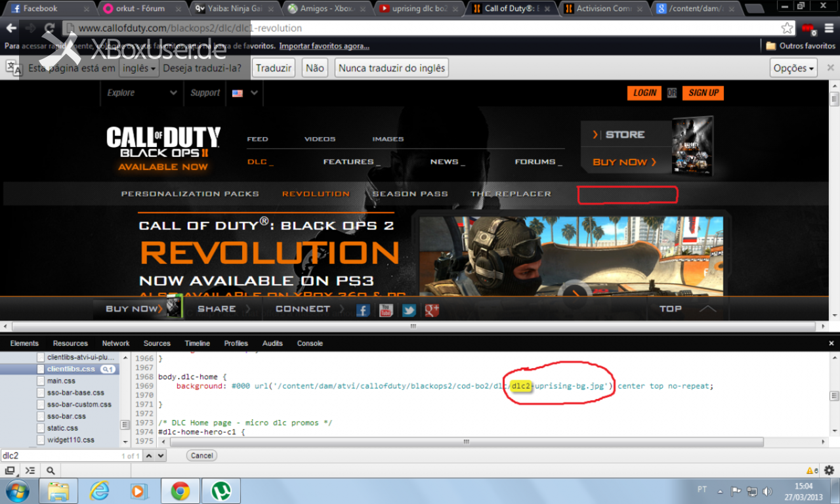Click the dlc2 search input field
The height and width of the screenshot is (504, 840).
(x=61, y=455)
